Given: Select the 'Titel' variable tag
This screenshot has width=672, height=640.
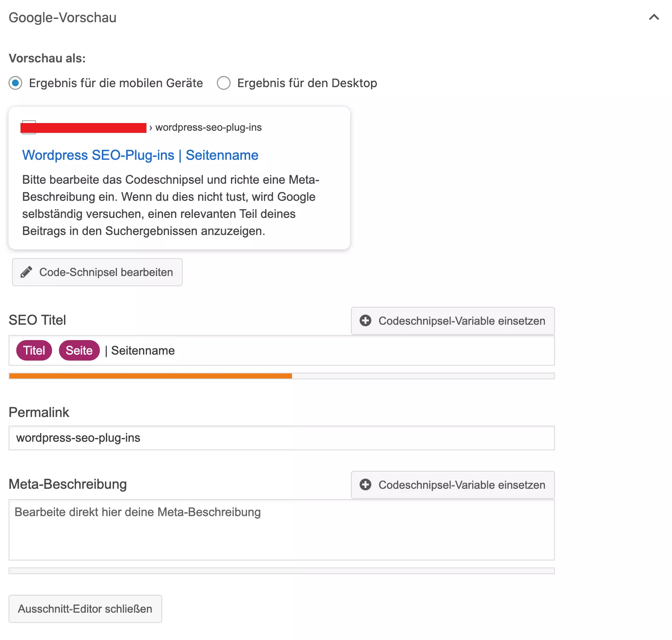Looking at the screenshot, I should (x=34, y=350).
